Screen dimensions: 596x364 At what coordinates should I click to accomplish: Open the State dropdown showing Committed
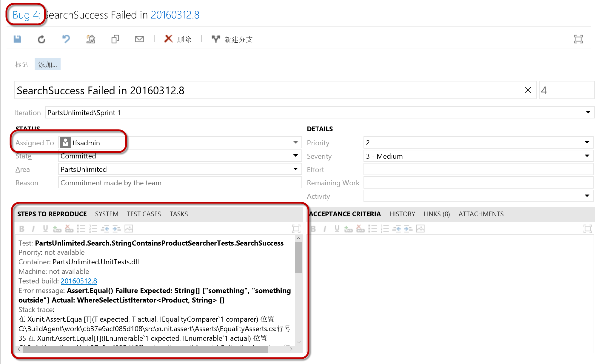point(295,156)
